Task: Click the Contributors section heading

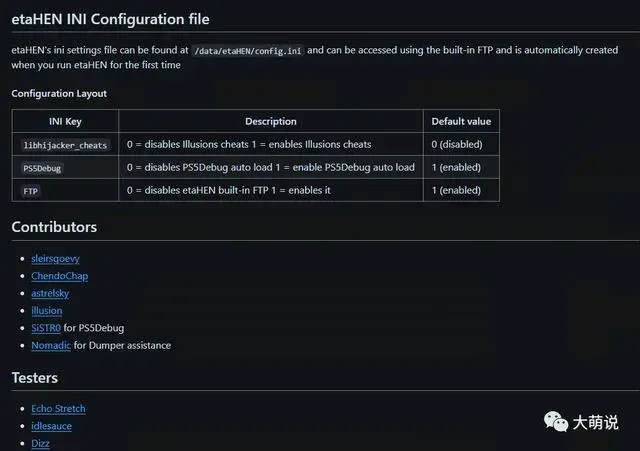Action: (x=54, y=227)
